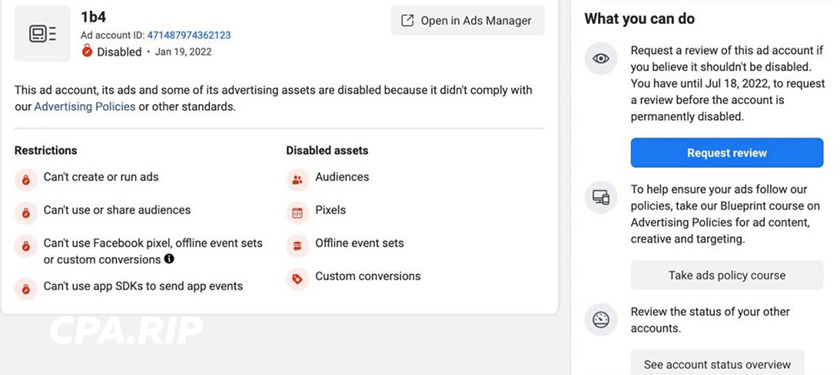Click the paragraph explaining the ad account is disabled

pos(273,98)
